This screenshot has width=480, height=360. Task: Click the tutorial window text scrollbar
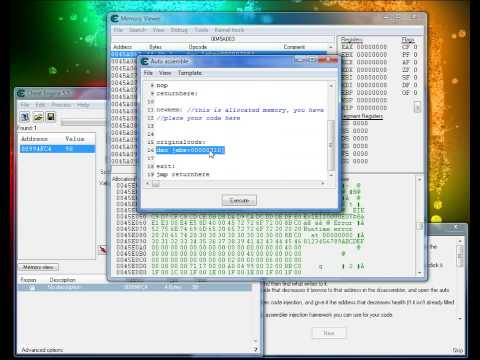click(x=460, y=256)
